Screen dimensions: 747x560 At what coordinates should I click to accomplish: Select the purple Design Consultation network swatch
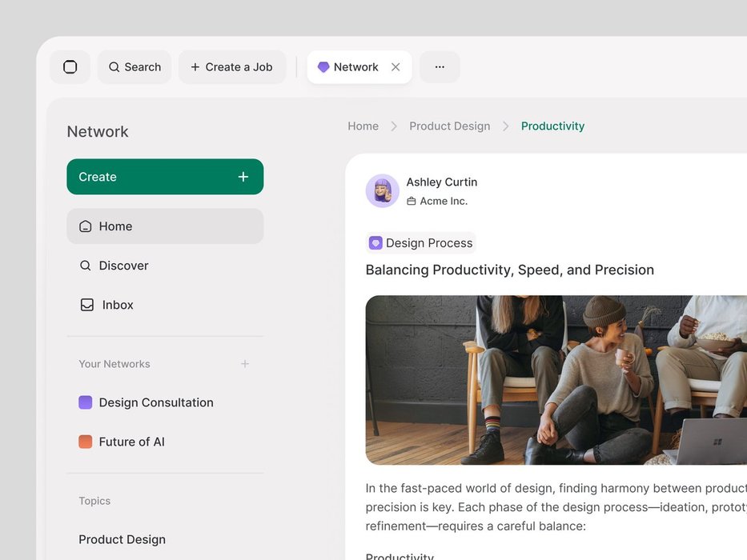pos(86,402)
